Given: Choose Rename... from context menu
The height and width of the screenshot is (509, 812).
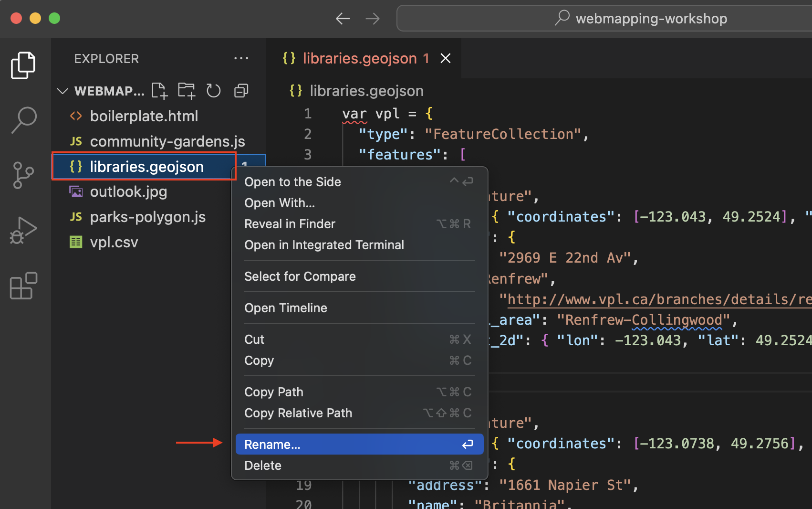Looking at the screenshot, I should (359, 444).
